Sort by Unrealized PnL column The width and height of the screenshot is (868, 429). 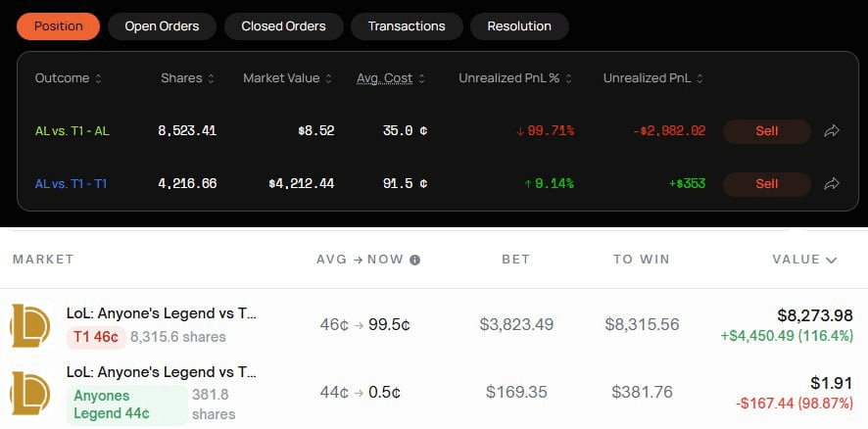click(653, 78)
